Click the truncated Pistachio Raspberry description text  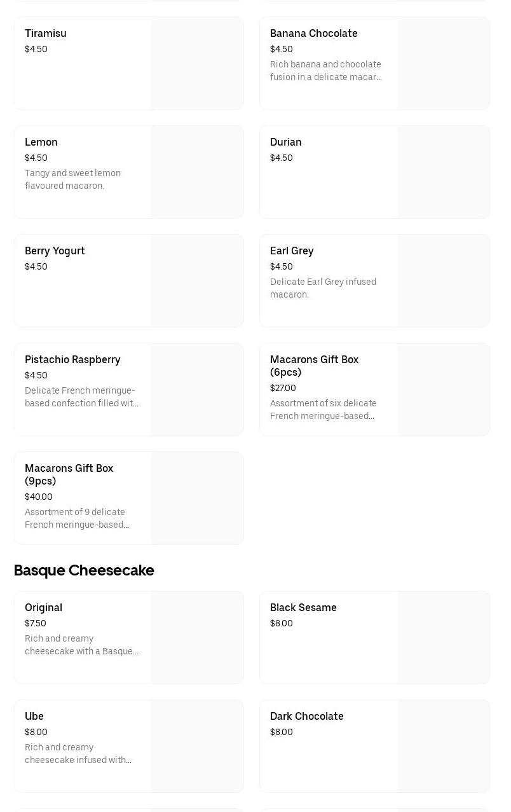point(81,397)
